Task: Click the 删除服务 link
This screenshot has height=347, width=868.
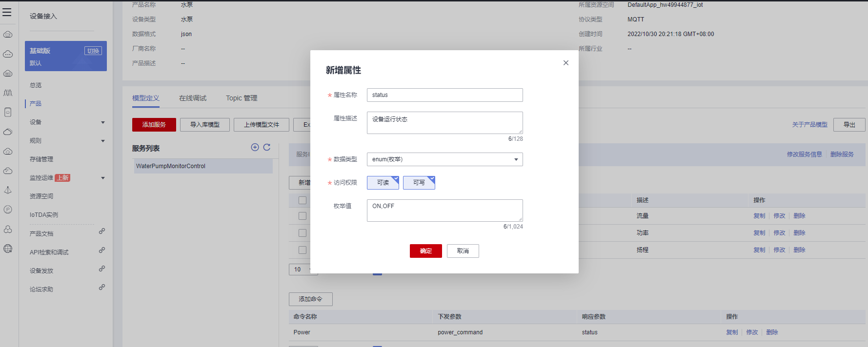Action: click(x=842, y=154)
